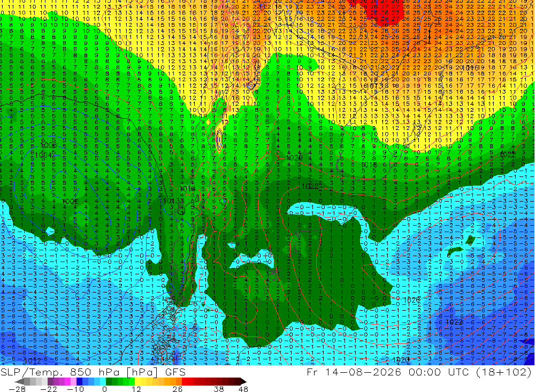The height and width of the screenshot is (392, 535).
Task: Click the '1012' isobar pressure label
Action: (33, 360)
